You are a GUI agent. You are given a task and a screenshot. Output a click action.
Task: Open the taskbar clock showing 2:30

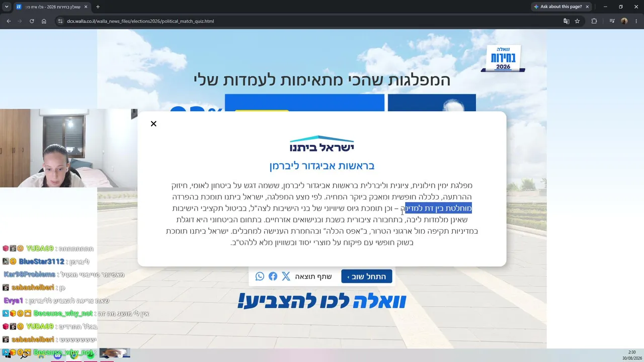(631, 355)
